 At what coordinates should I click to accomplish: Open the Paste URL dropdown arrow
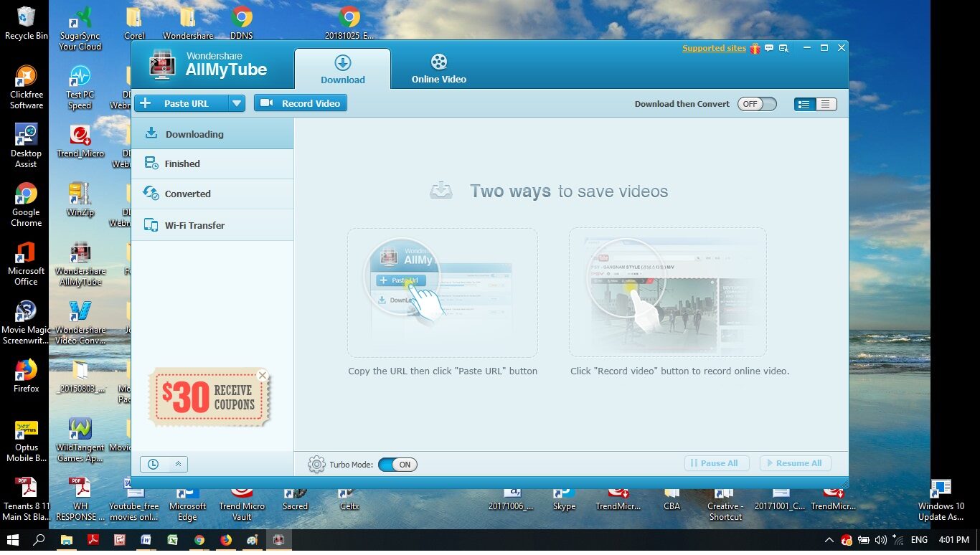(x=237, y=103)
